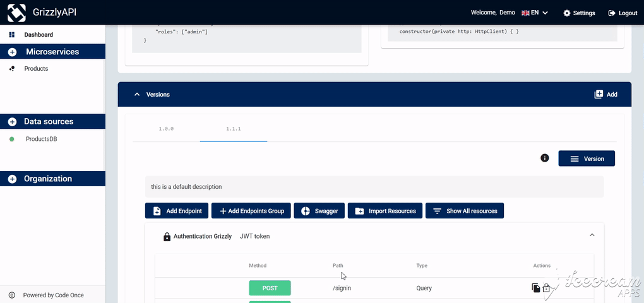644x303 pixels.
Task: Click the Organization section header
Action: coord(52,179)
